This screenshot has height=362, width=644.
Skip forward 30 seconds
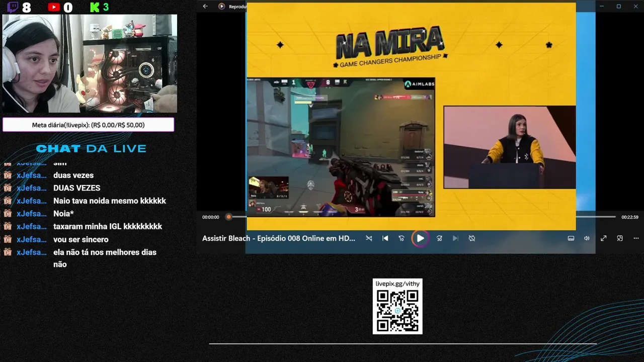(x=439, y=238)
